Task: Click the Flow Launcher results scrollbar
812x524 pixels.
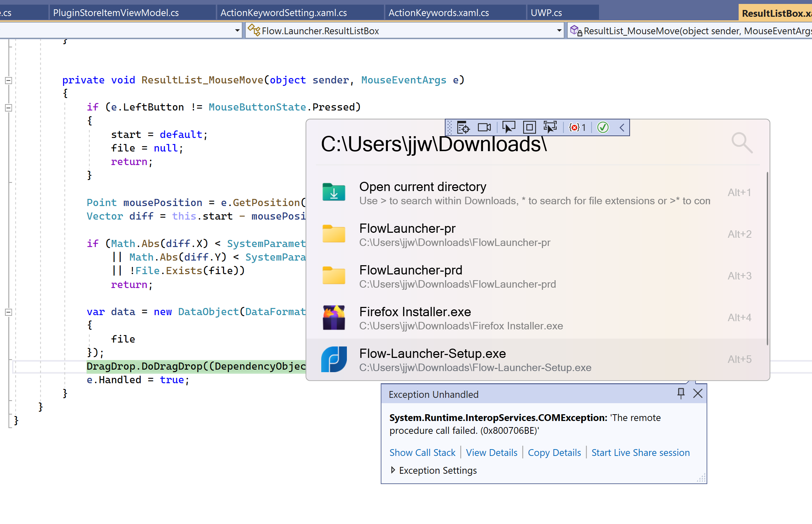Action: pos(767,258)
